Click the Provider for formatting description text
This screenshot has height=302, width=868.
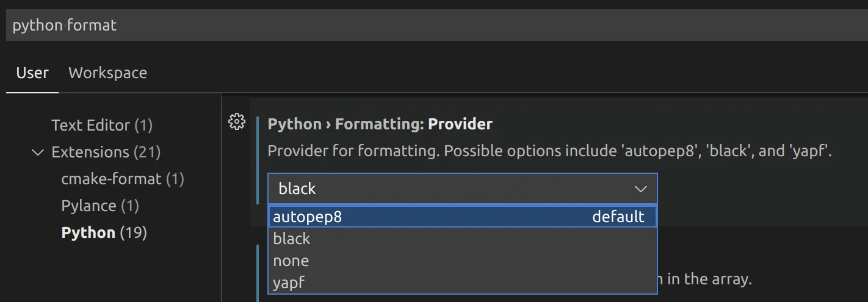point(550,151)
